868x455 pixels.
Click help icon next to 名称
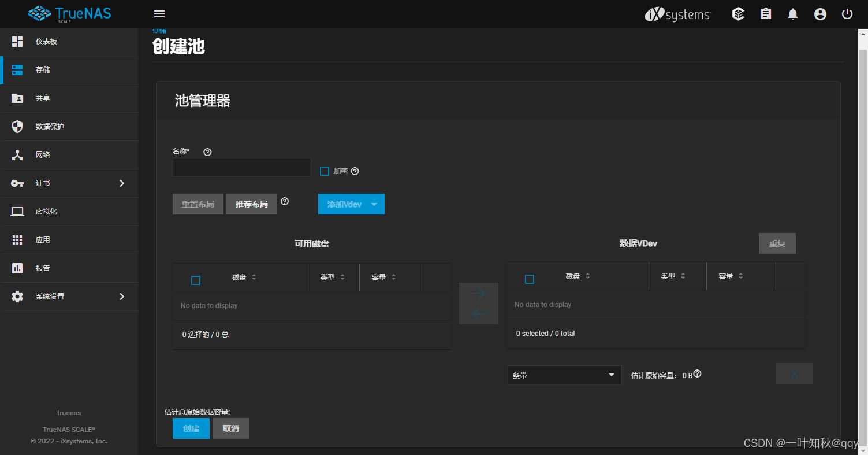click(x=207, y=152)
